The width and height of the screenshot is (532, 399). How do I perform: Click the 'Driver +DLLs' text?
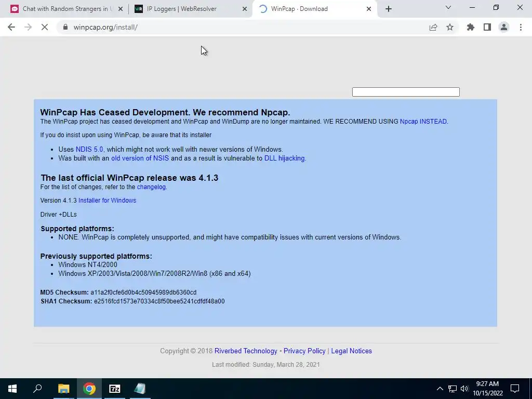[58, 215]
